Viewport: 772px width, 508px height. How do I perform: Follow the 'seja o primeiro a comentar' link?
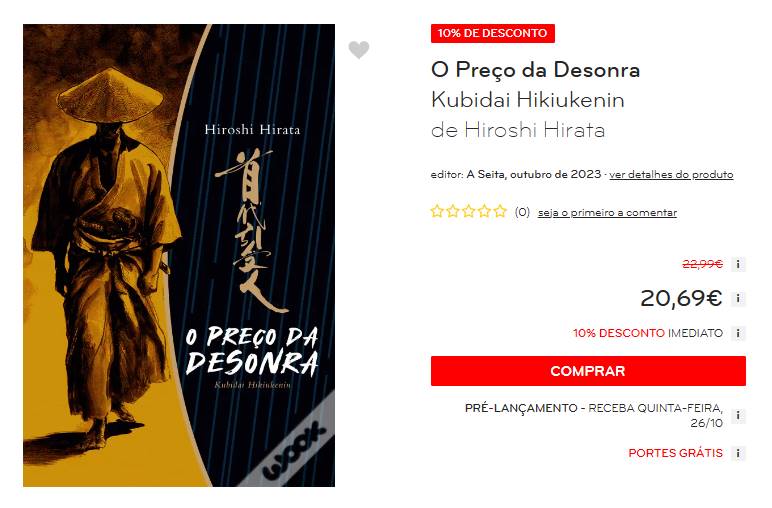click(607, 213)
